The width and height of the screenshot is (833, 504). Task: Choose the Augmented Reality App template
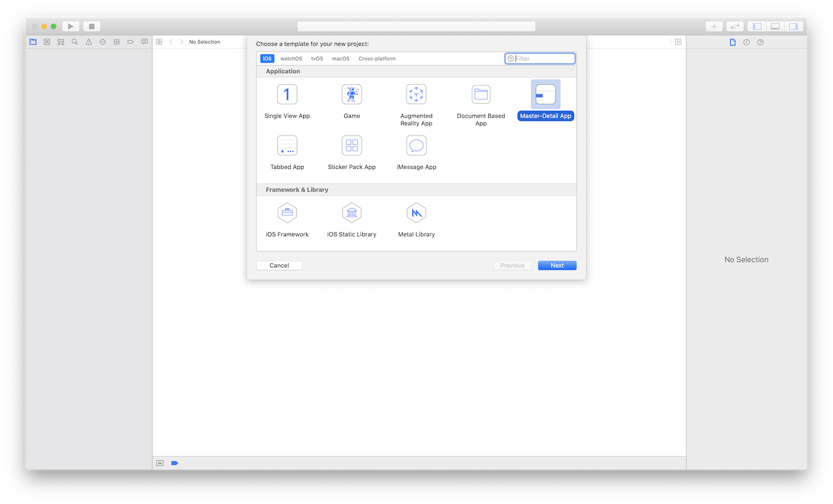416,105
